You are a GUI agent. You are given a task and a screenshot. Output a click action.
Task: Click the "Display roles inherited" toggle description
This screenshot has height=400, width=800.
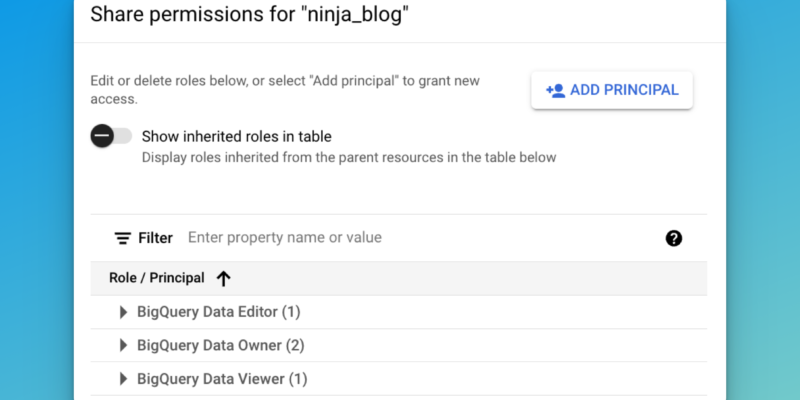(x=349, y=157)
